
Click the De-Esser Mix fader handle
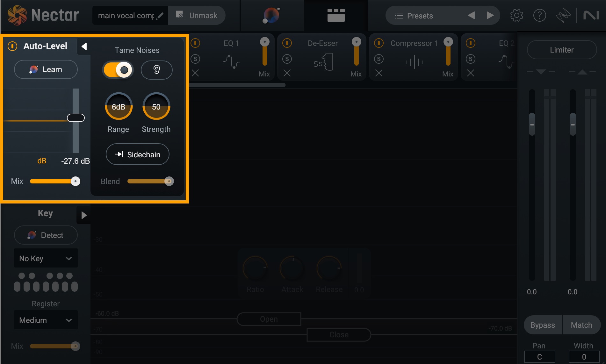tap(356, 42)
